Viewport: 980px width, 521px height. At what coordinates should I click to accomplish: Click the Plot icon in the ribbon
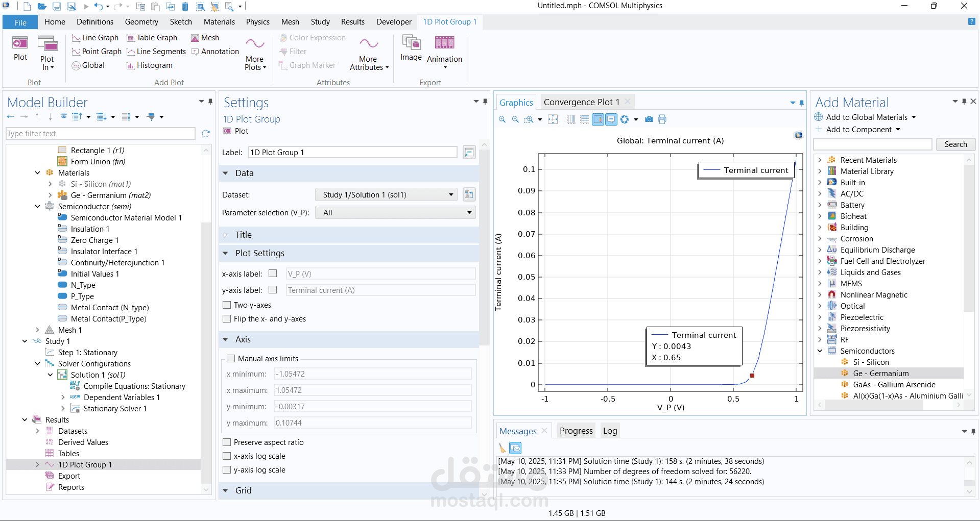[x=20, y=48]
